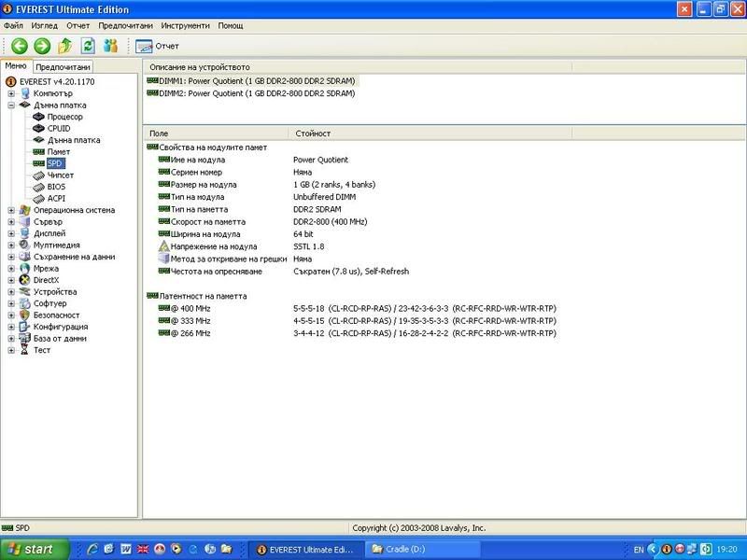Screen dimensions: 747x560
Task: Expand the Компютър tree node
Action: (x=12, y=93)
